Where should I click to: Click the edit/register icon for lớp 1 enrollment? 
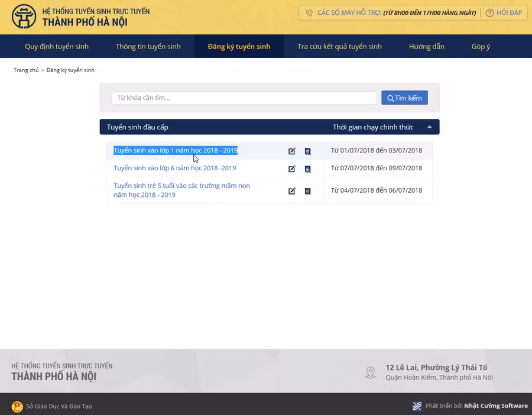[x=291, y=151]
